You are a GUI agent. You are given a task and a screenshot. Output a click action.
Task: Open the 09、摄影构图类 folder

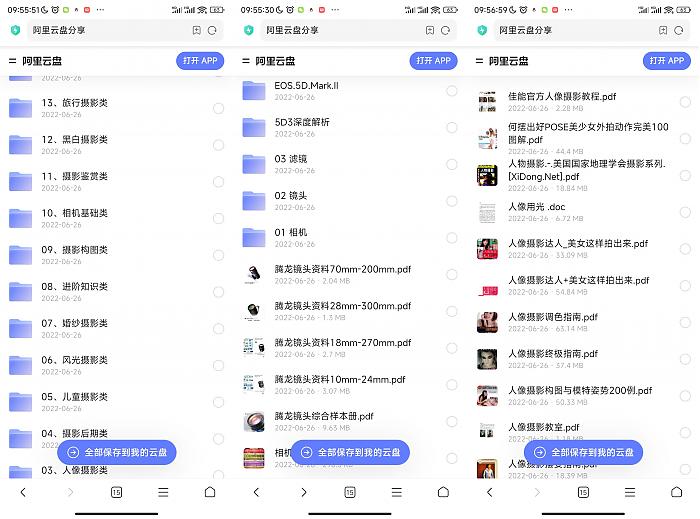click(x=117, y=255)
